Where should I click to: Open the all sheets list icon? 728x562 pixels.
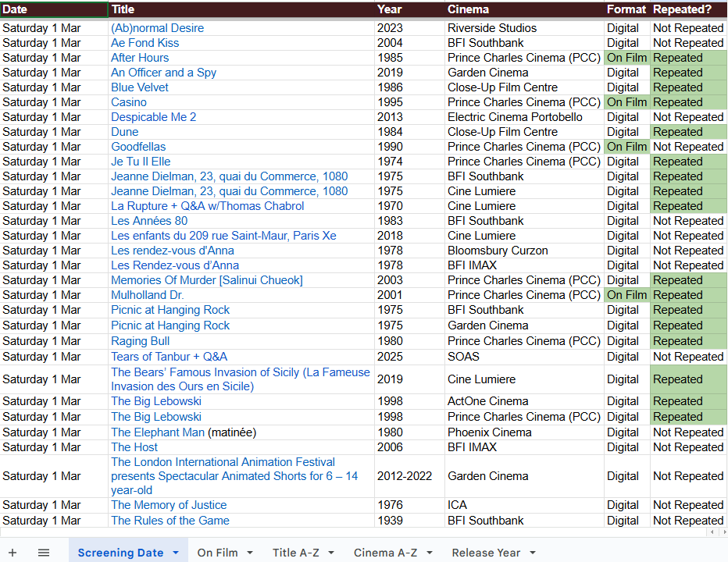point(44,553)
